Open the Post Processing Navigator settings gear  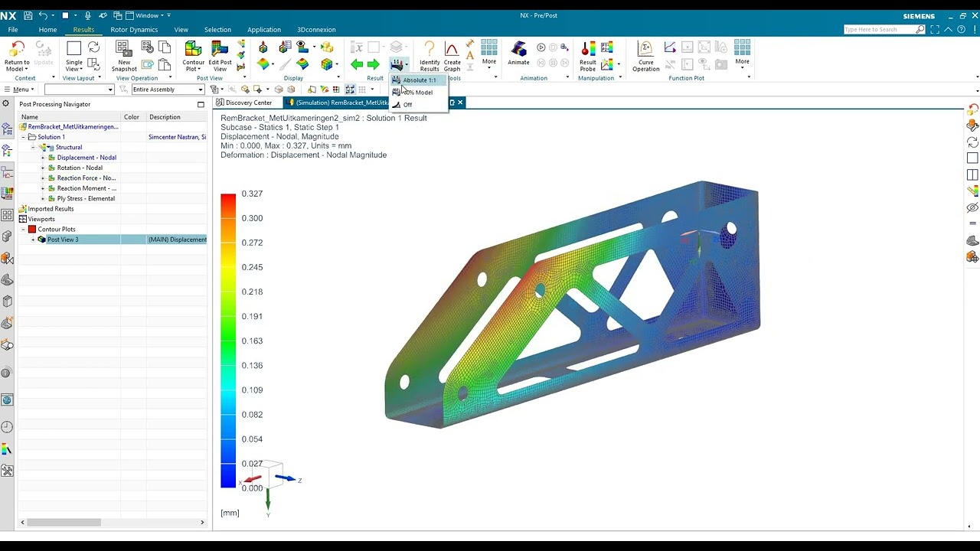pyautogui.click(x=7, y=104)
